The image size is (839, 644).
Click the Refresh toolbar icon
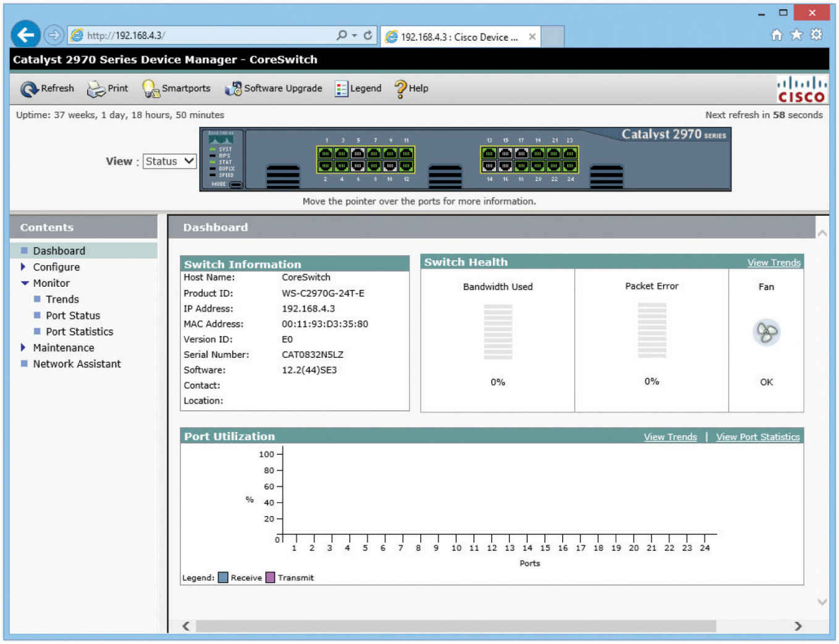coord(29,89)
